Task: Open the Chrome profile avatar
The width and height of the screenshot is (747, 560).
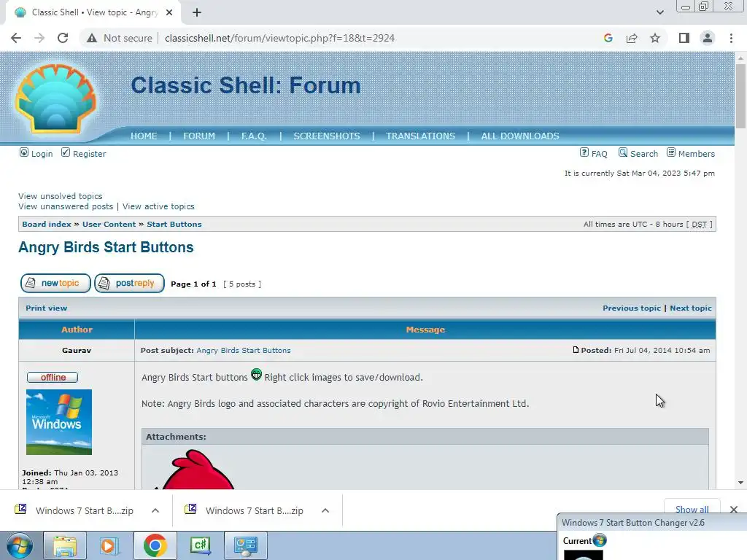Action: point(708,38)
